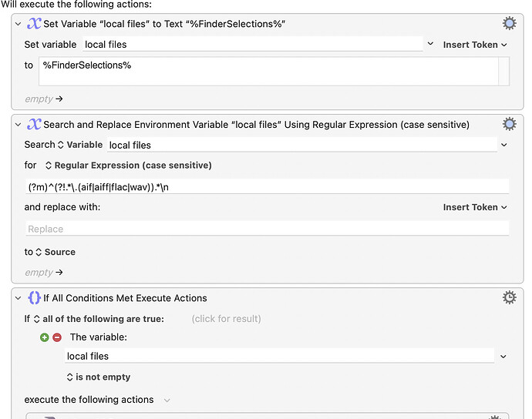Open Insert Token menu in Set Variable action
The height and width of the screenshot is (419, 532).
pos(475,45)
